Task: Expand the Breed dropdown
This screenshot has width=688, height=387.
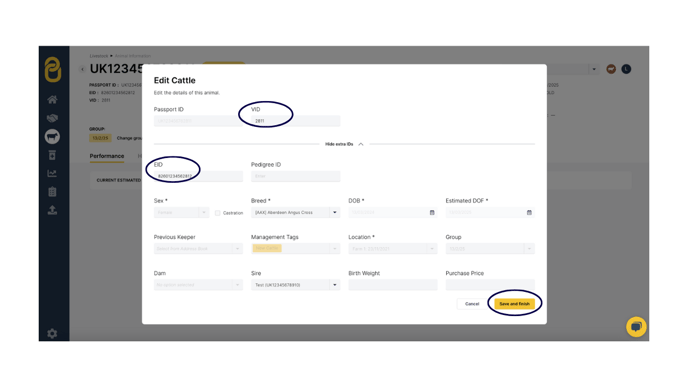Action: [295, 212]
